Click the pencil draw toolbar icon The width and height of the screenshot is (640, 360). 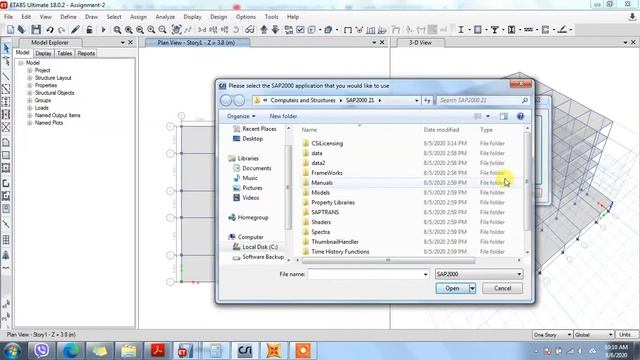pos(76,29)
